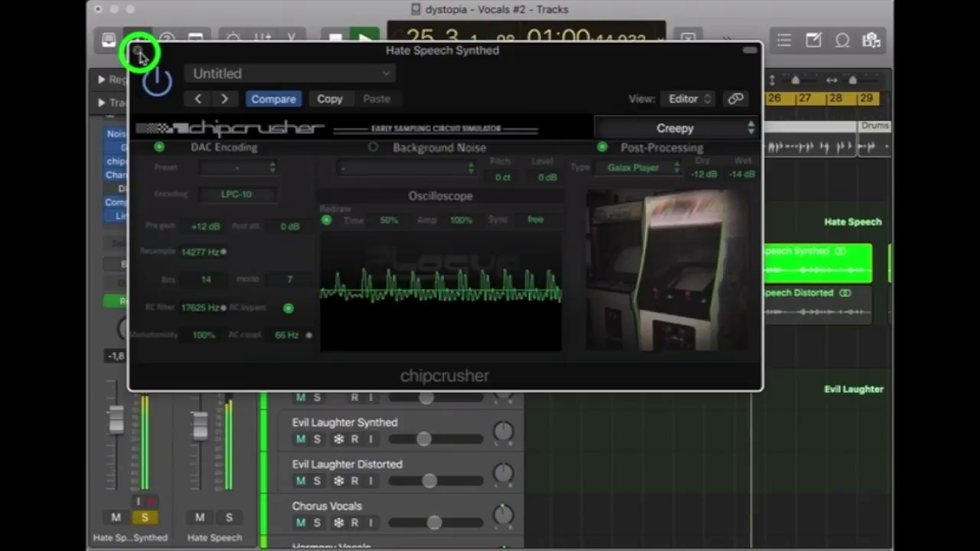Open the Loop Browser icon in toolbar
Viewport: 980px width, 551px height.
(x=842, y=41)
